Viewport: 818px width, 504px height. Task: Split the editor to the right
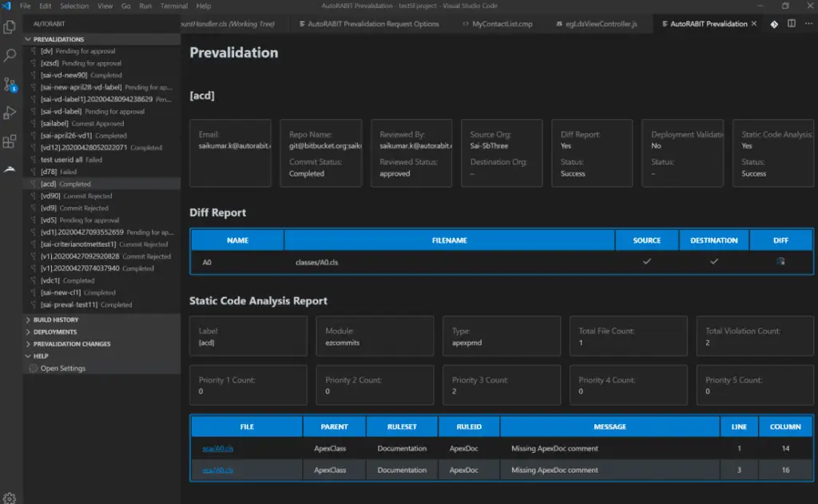coord(792,23)
